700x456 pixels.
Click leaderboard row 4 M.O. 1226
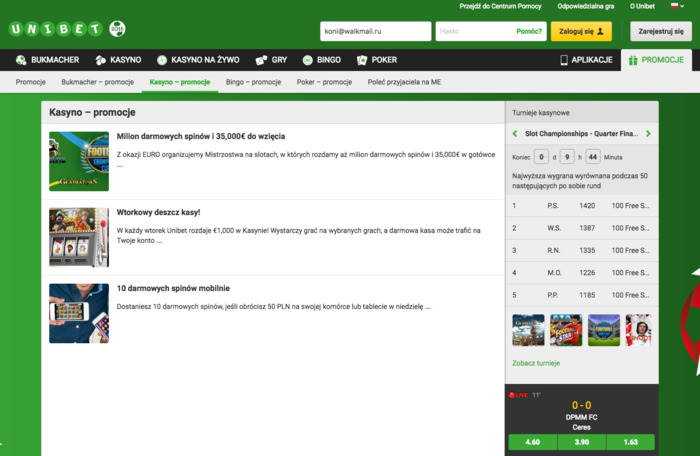(x=582, y=272)
